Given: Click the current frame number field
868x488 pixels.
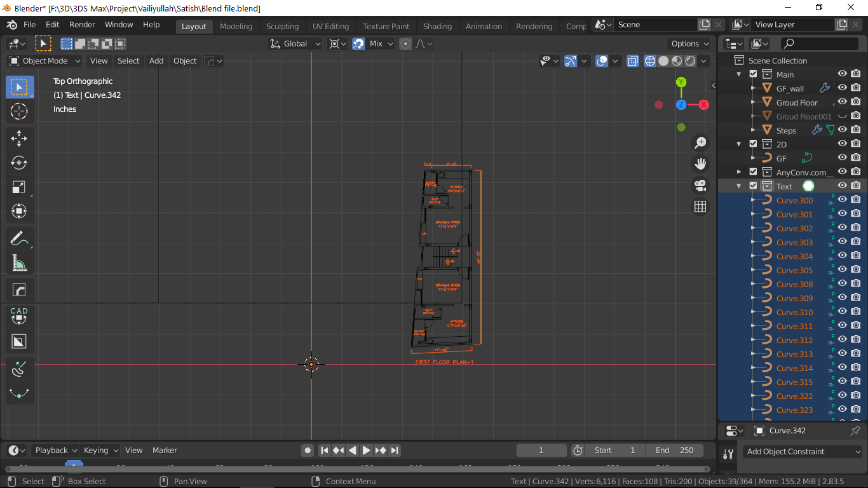Looking at the screenshot, I should (541, 451).
